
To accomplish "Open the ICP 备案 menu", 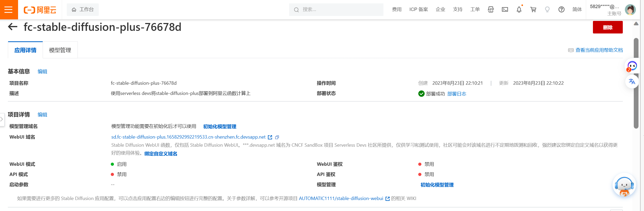I will [419, 9].
